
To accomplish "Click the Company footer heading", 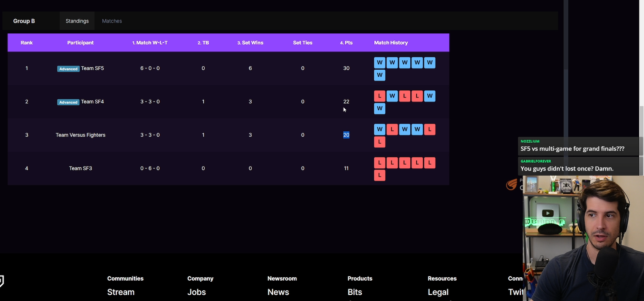I will tap(200, 278).
